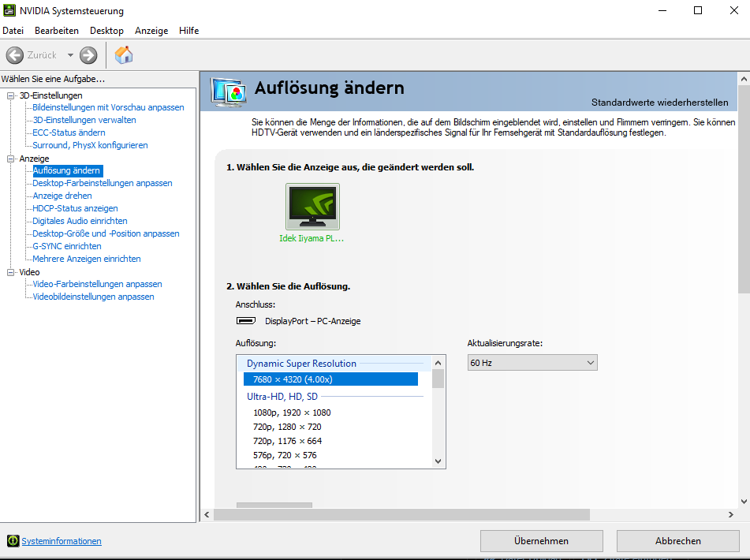Click the Auflösung ändern header monitor icon
The height and width of the screenshot is (560, 750).
tap(229, 92)
